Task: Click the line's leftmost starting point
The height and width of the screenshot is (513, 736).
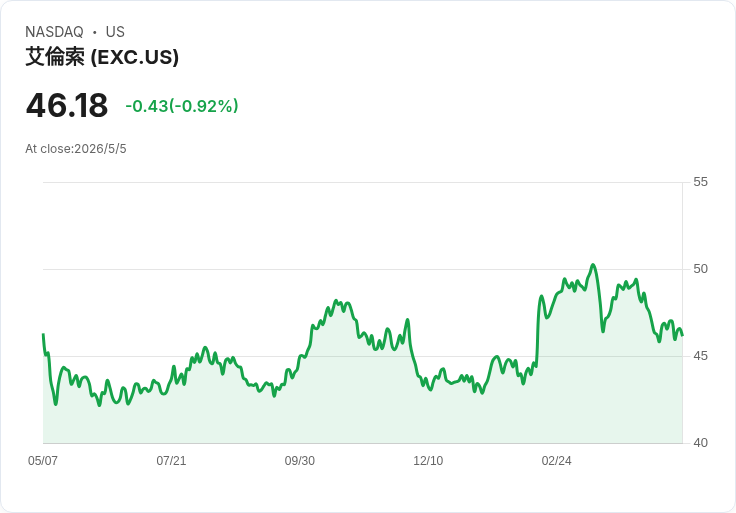Action: (x=43, y=334)
